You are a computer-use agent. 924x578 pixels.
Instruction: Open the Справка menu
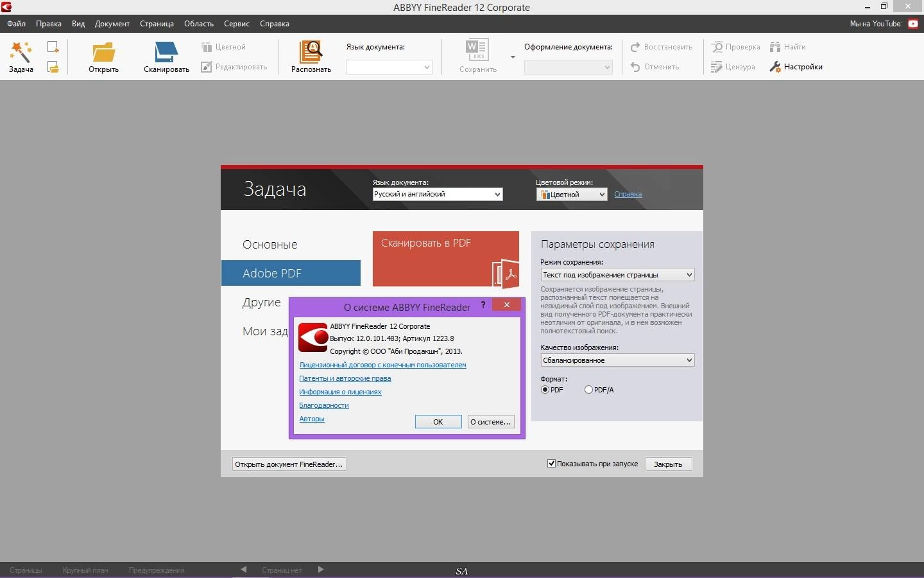tap(275, 24)
